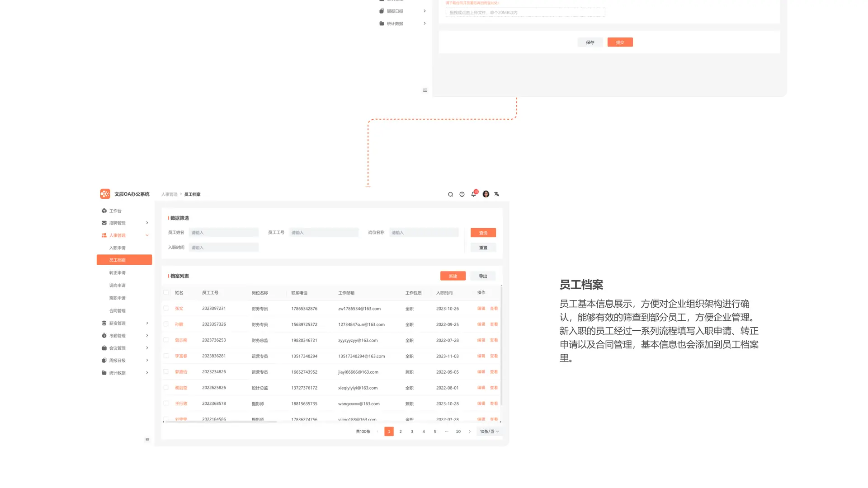Image resolution: width=868 pixels, height=488 pixels.
Task: Click the 招聘管理 envelope icon
Action: 104,223
